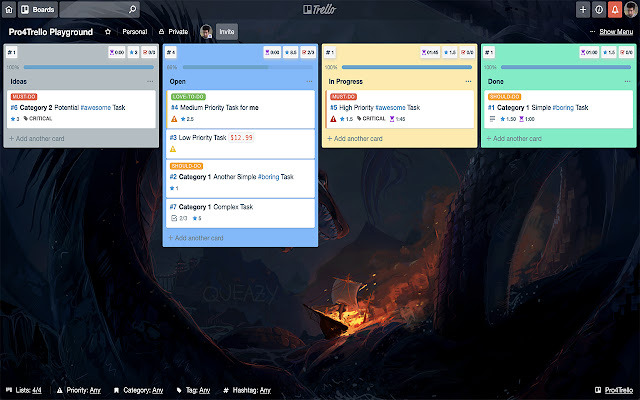This screenshot has height=400, width=640.
Task: Click the Ideas list red R badge
Action: click(x=149, y=52)
